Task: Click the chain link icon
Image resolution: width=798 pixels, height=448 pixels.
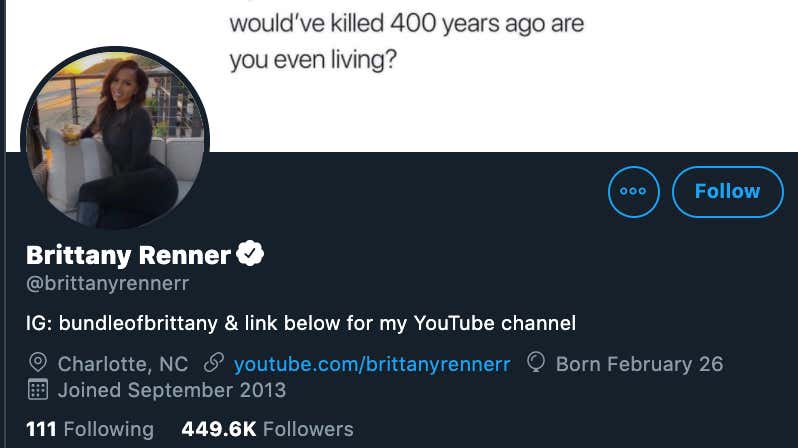Action: [214, 363]
